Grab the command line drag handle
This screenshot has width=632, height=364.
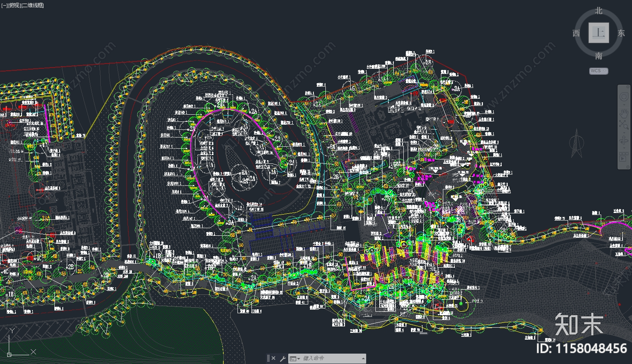pyautogui.click(x=268, y=358)
